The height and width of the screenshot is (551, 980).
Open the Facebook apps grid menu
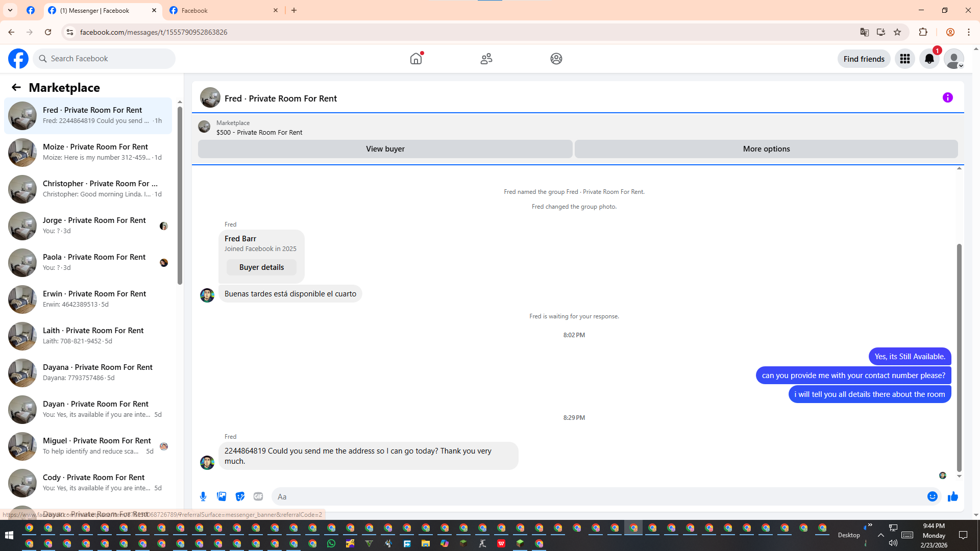tap(904, 59)
